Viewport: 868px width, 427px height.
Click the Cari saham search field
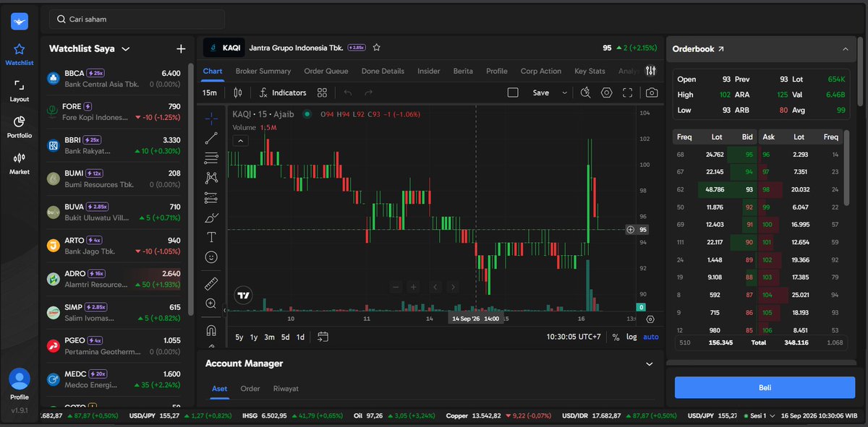point(137,20)
